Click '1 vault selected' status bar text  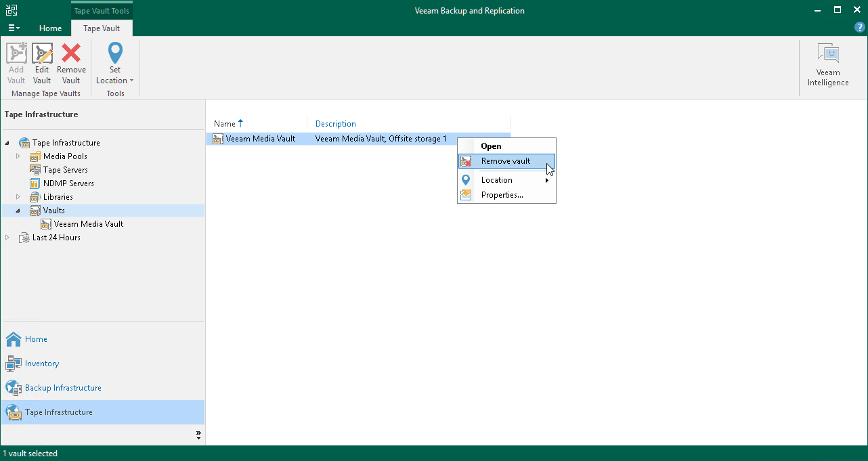coord(30,454)
